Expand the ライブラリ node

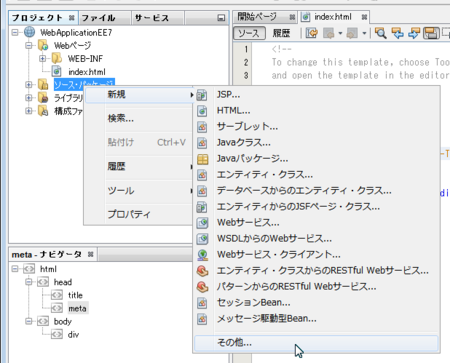(29, 98)
